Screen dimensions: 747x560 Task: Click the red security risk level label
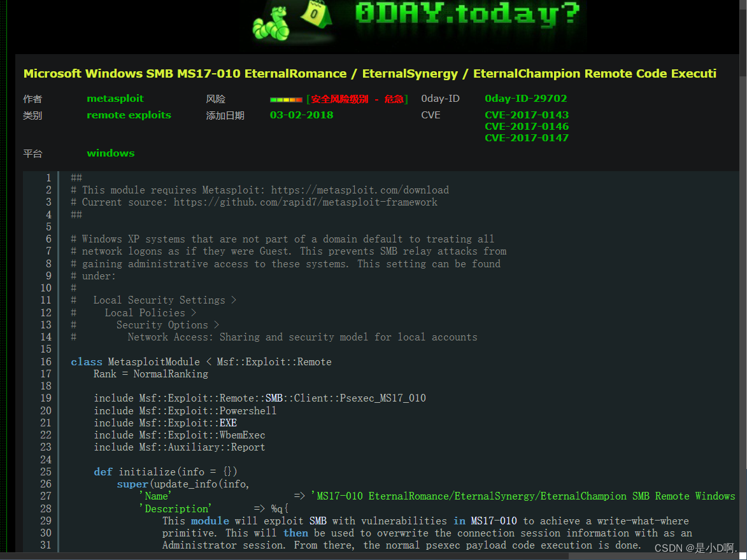click(x=358, y=99)
